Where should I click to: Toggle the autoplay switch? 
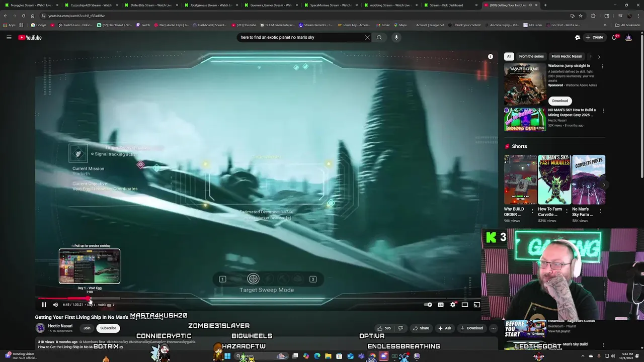point(428,305)
